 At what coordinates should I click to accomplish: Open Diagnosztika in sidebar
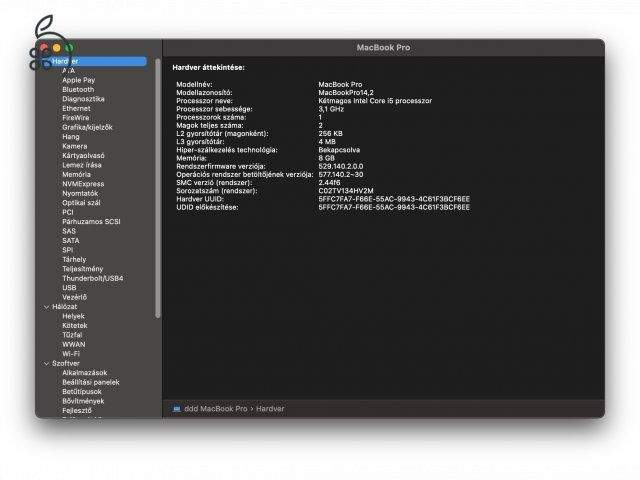click(83, 99)
